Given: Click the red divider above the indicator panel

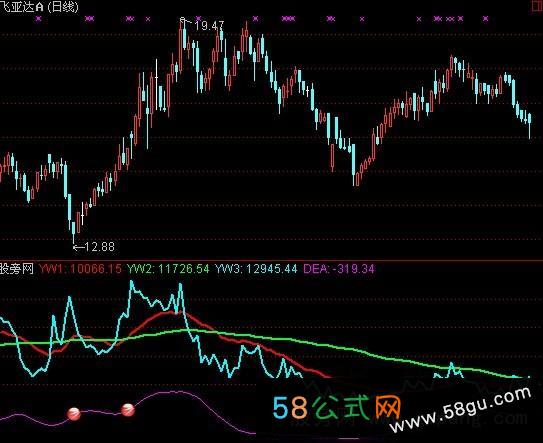Looking at the screenshot, I should point(272,260).
